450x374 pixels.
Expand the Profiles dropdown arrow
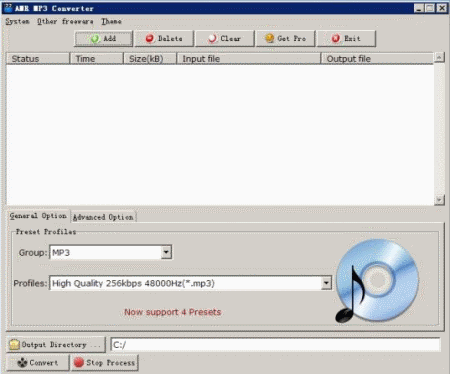tap(326, 283)
